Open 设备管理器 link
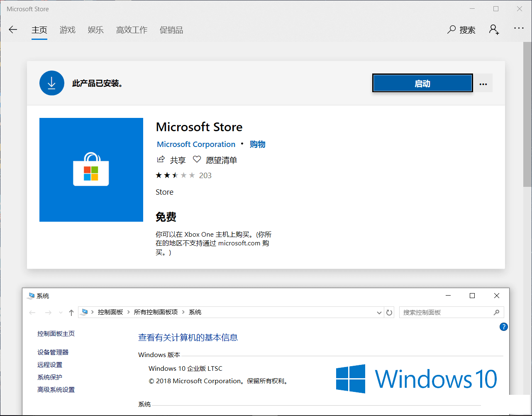Screen dimensions: 532x416 click(x=53, y=352)
